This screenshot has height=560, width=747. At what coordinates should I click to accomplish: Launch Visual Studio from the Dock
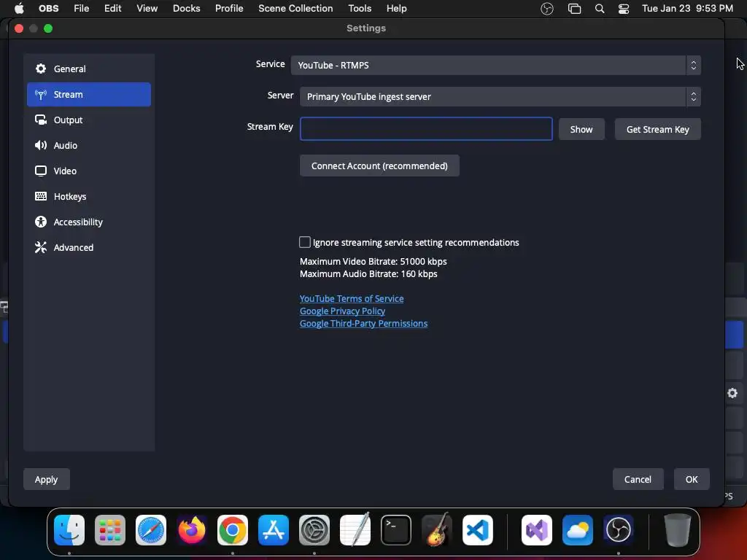pos(537,530)
